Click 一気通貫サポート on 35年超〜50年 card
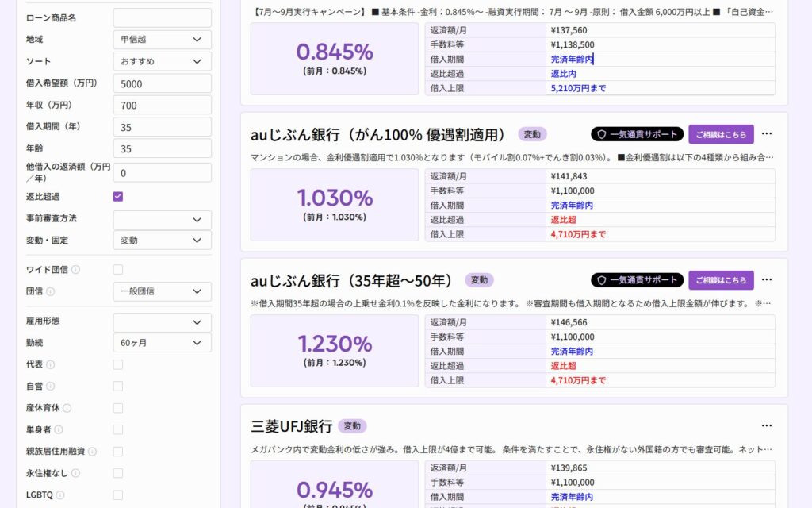The width and height of the screenshot is (812, 508). 637,280
